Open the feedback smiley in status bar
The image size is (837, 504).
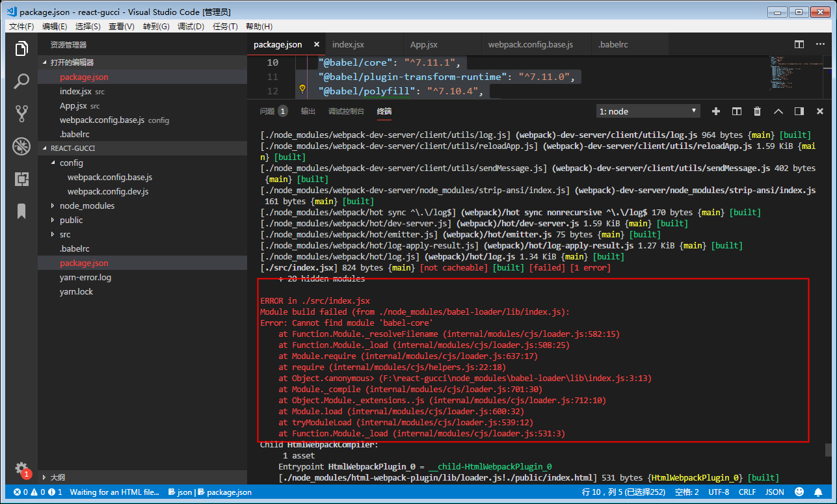click(x=799, y=492)
